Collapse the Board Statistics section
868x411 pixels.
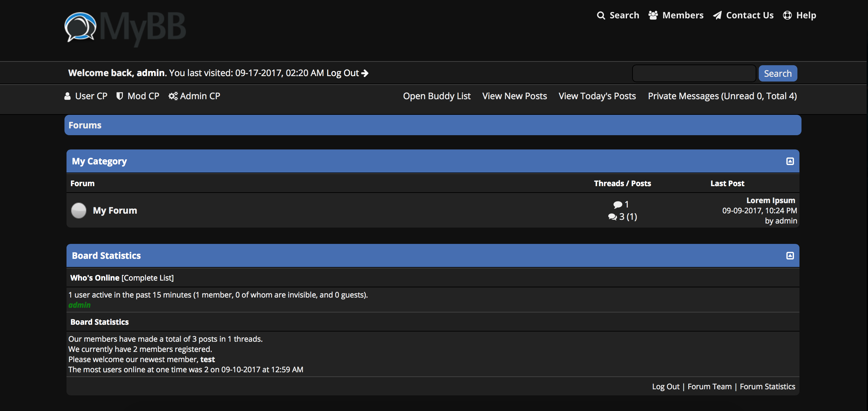click(x=790, y=256)
